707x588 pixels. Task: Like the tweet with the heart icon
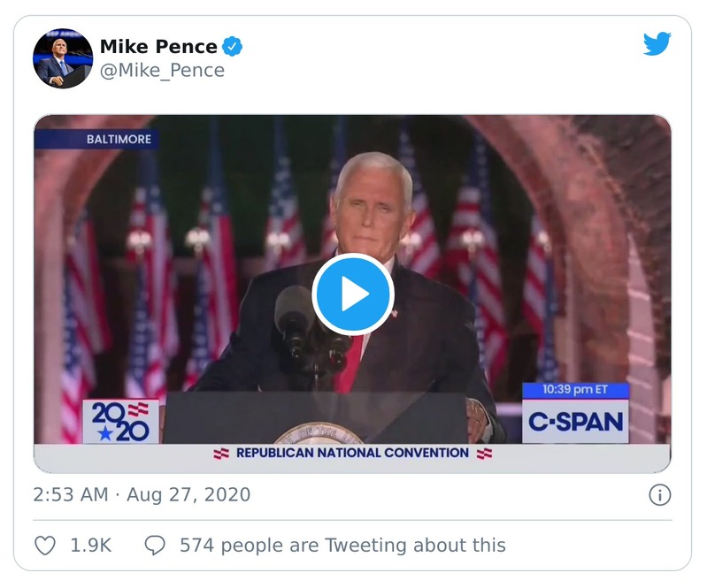[x=45, y=546]
